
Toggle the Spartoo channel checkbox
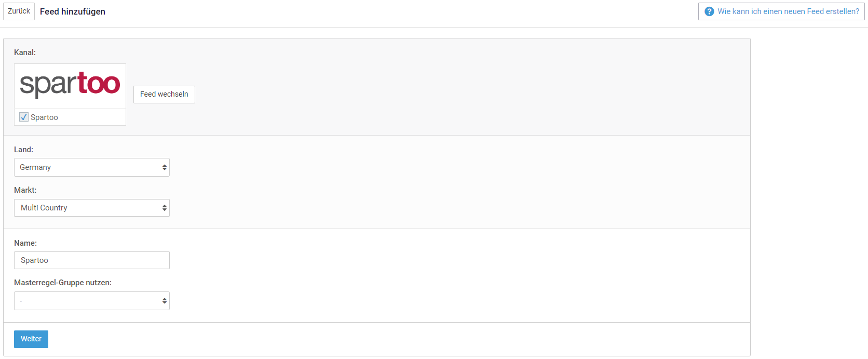(x=24, y=117)
